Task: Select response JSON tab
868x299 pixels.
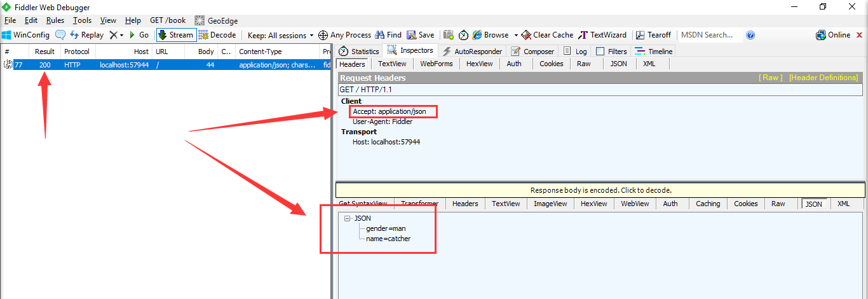Action: click(813, 204)
